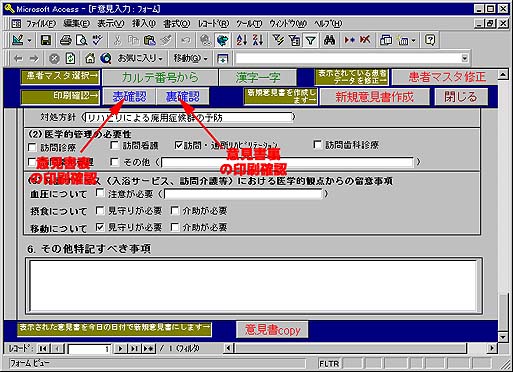This screenshot has width=513, height=372.
Task: Open the Office Assistant help icon
Action: coord(430,40)
